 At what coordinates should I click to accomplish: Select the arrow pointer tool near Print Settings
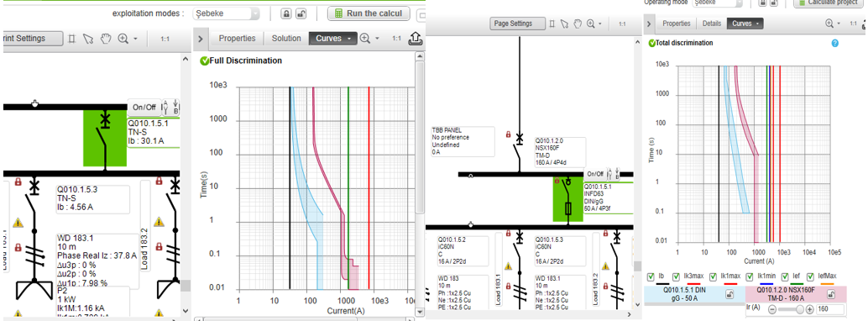(x=87, y=39)
